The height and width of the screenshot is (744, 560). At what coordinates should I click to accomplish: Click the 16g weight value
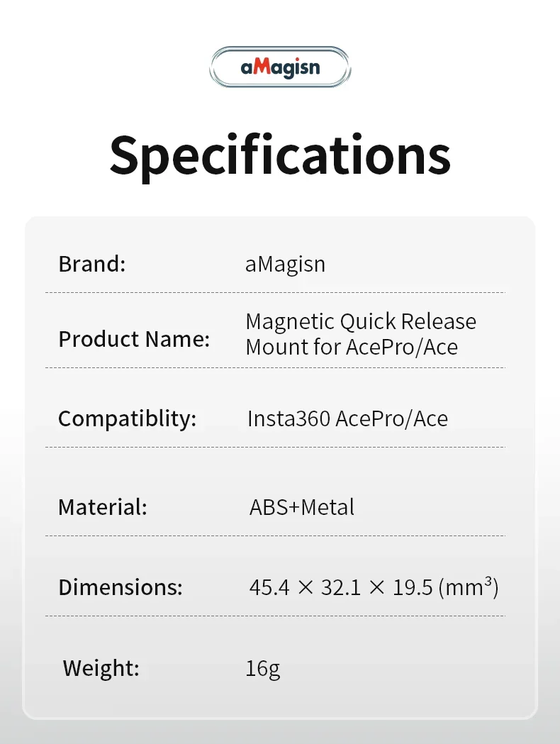point(263,669)
